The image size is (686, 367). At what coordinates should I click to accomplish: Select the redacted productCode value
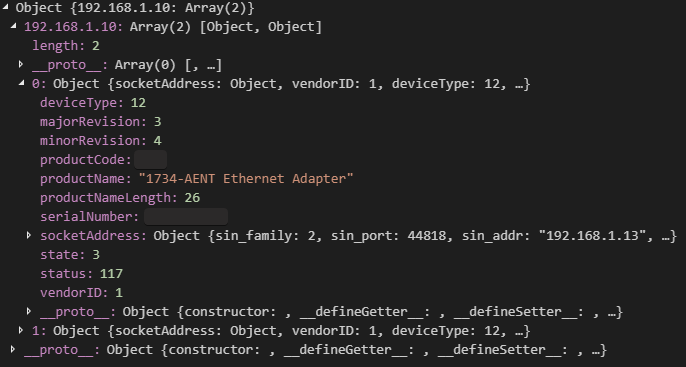tap(150, 160)
